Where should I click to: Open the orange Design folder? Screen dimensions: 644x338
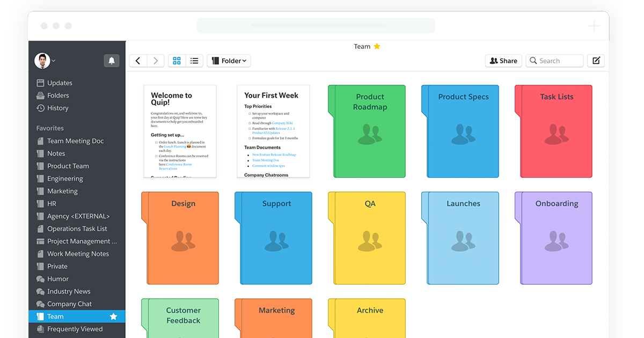coord(180,238)
